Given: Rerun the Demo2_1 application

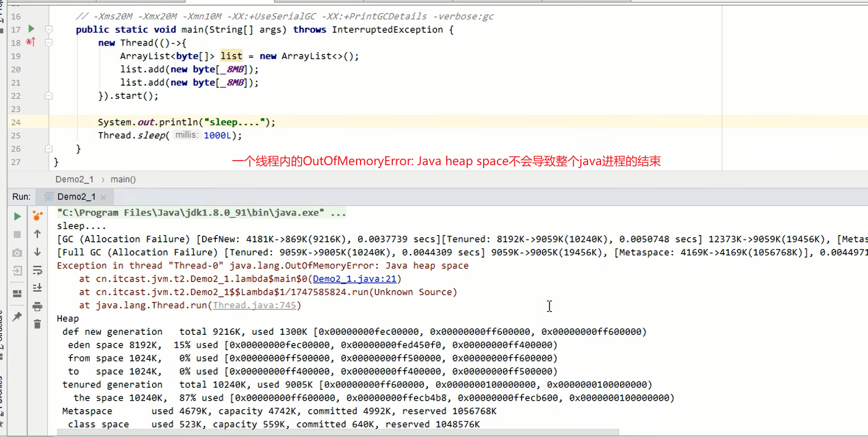Looking at the screenshot, I should [16, 216].
